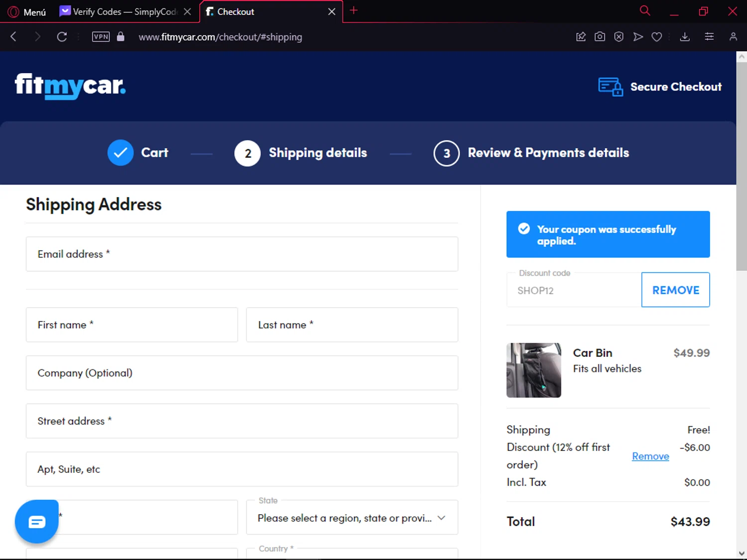Go forward to next page
Screen dimensions: 747x560
point(37,37)
